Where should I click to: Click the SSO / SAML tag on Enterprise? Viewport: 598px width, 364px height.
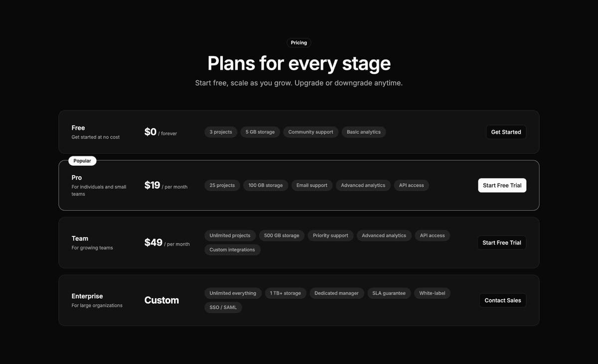[223, 307]
